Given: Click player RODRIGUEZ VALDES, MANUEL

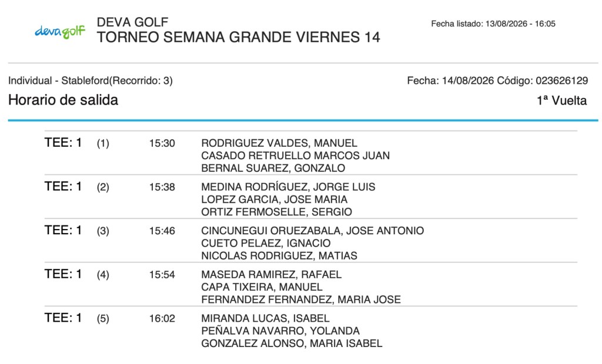Looking at the screenshot, I should click(x=279, y=143).
